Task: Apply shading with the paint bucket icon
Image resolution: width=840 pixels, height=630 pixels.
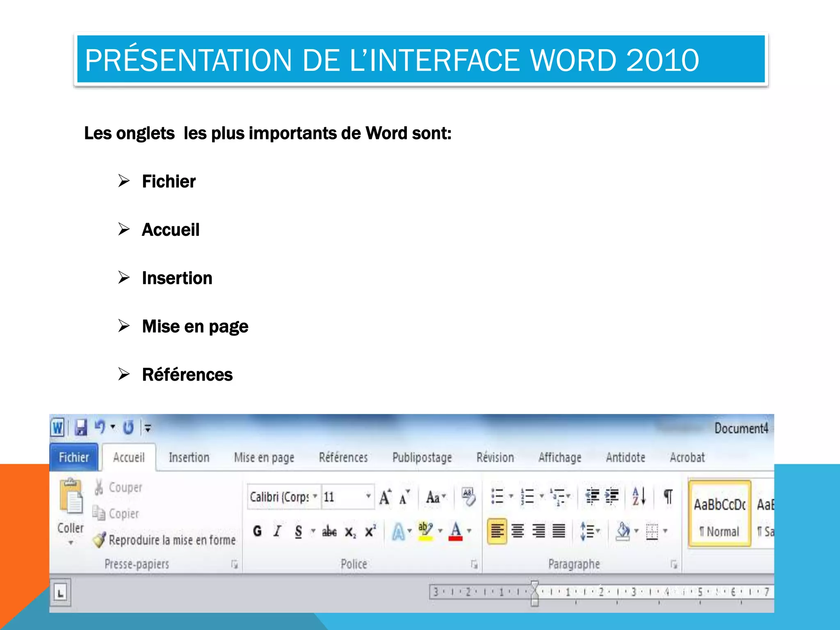Action: click(x=623, y=531)
